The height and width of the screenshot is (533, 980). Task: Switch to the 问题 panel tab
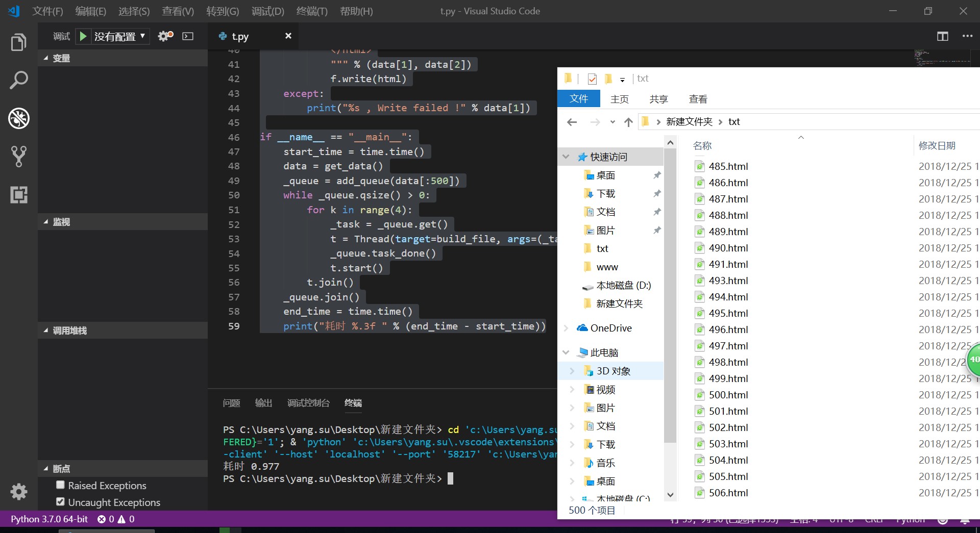click(231, 403)
